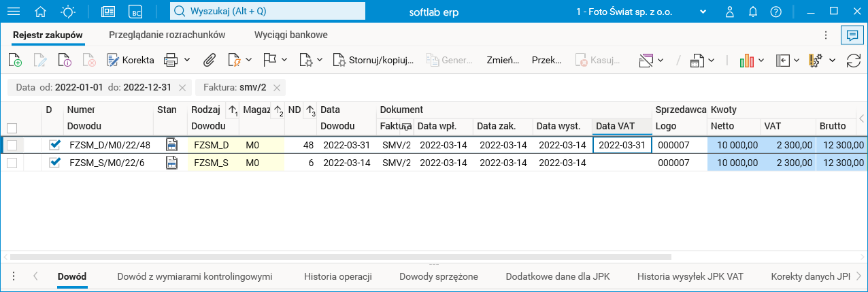Click the document state icon for FZSM_D/M0/22/48

click(x=171, y=144)
